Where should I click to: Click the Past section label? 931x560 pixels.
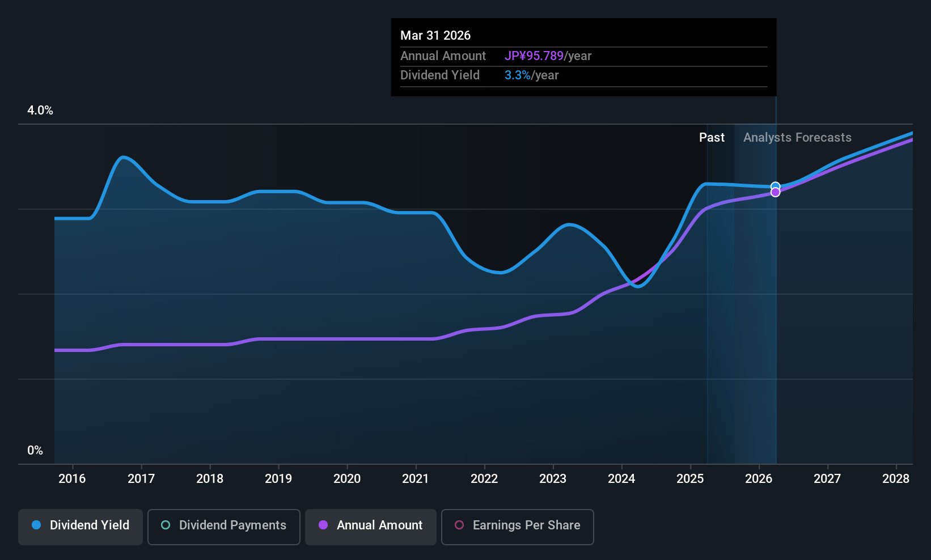(712, 138)
